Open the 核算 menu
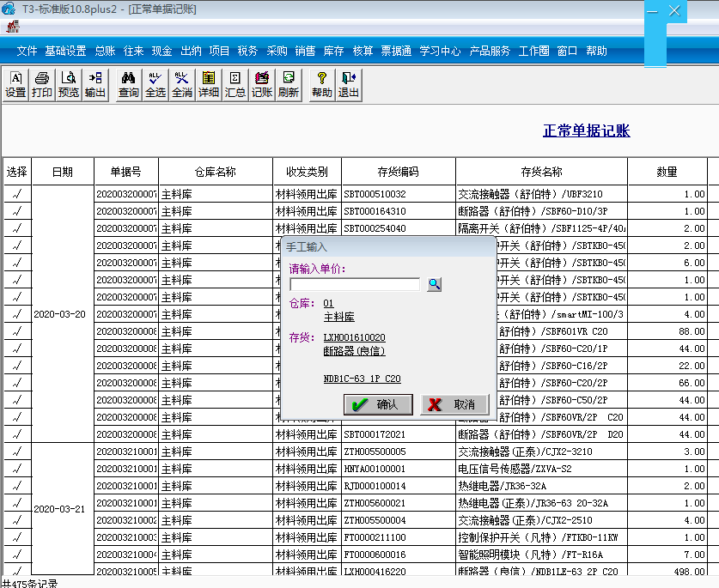This screenshot has width=719, height=588. (363, 51)
